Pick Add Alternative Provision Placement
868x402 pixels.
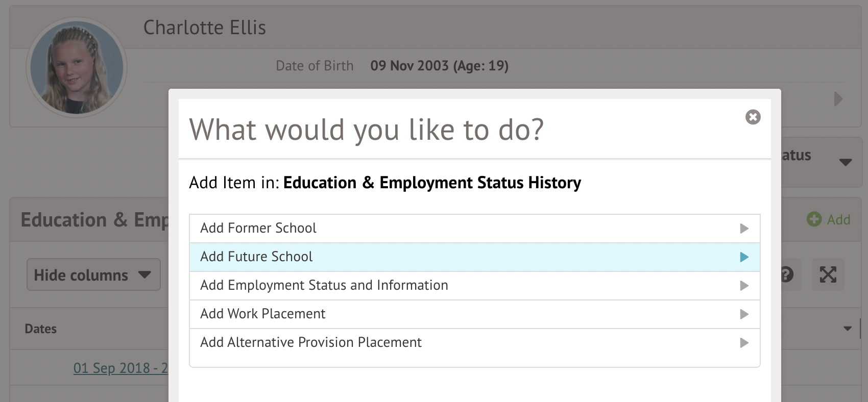click(311, 342)
